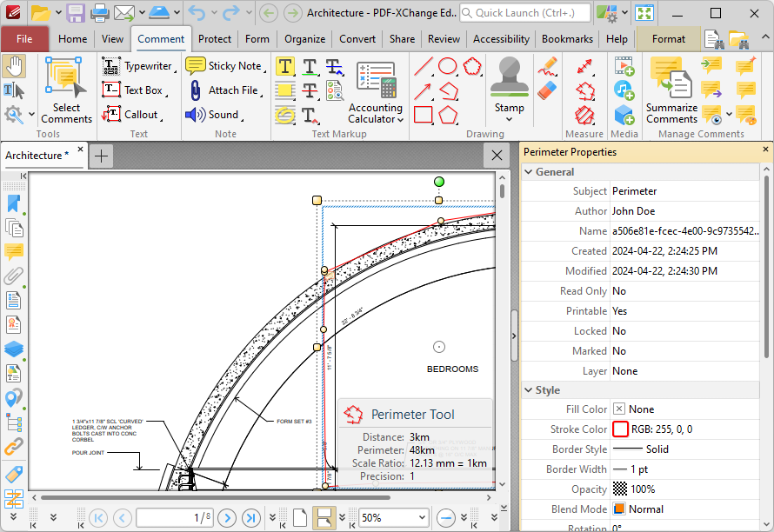The width and height of the screenshot is (774, 532).
Task: Close the Architecture document tab
Action: [x=81, y=149]
